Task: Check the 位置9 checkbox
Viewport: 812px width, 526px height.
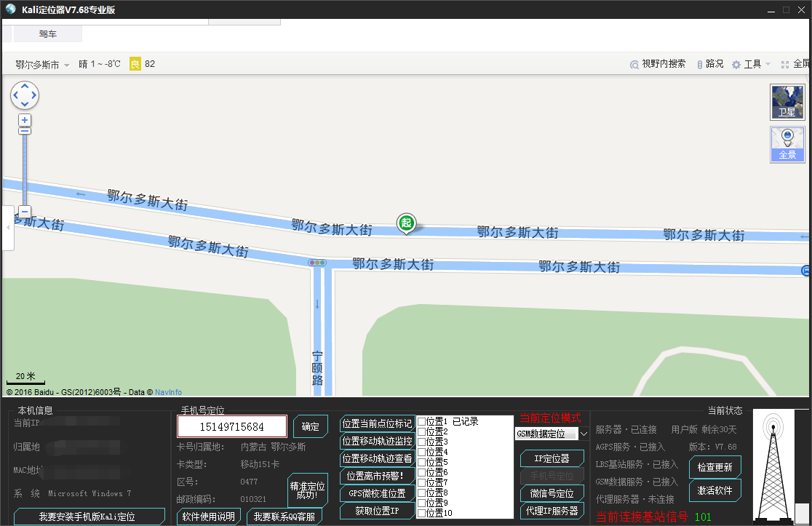Action: point(422,503)
